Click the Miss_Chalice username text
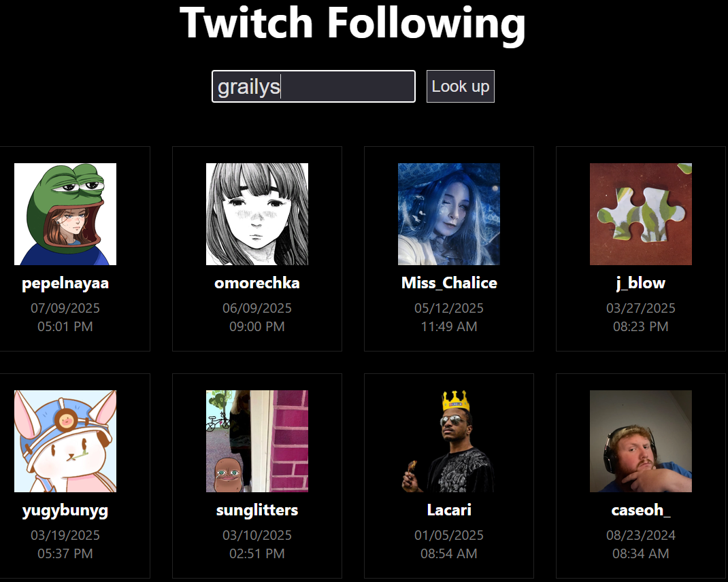 449,283
